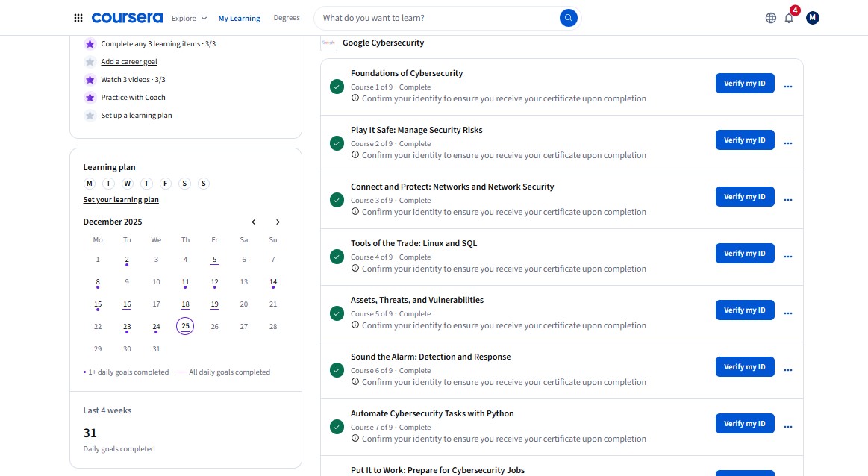This screenshot has height=476, width=868.
Task: Select December 25 in the calendar
Action: tap(185, 326)
